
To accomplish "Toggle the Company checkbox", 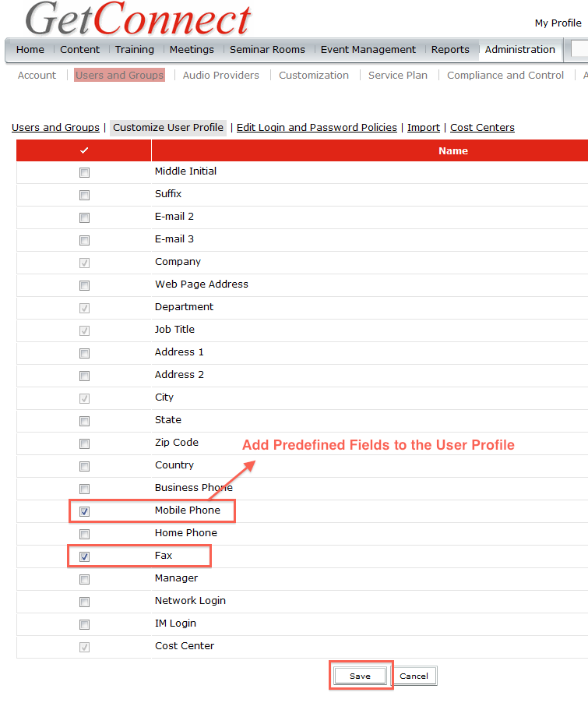I will point(84,263).
